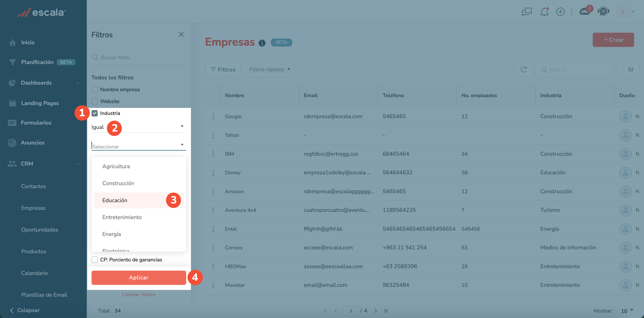Screen dimensions: 644x318
Task: Go to the next page
Action: (x=375, y=311)
